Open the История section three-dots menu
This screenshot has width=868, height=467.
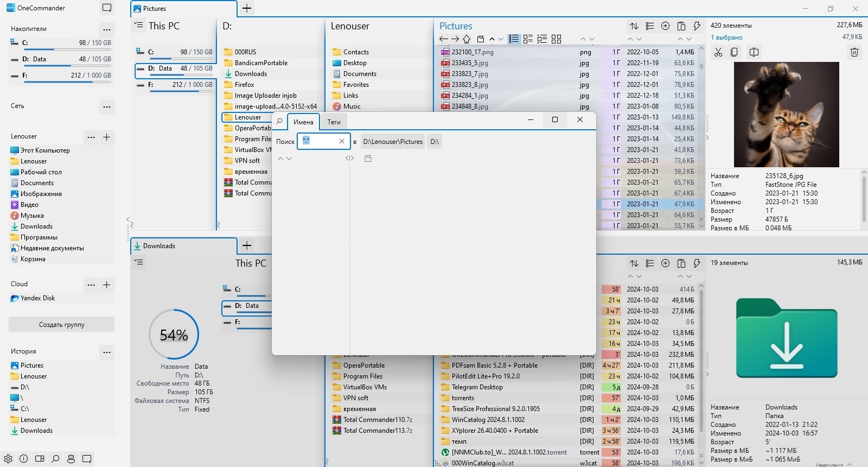[107, 352]
